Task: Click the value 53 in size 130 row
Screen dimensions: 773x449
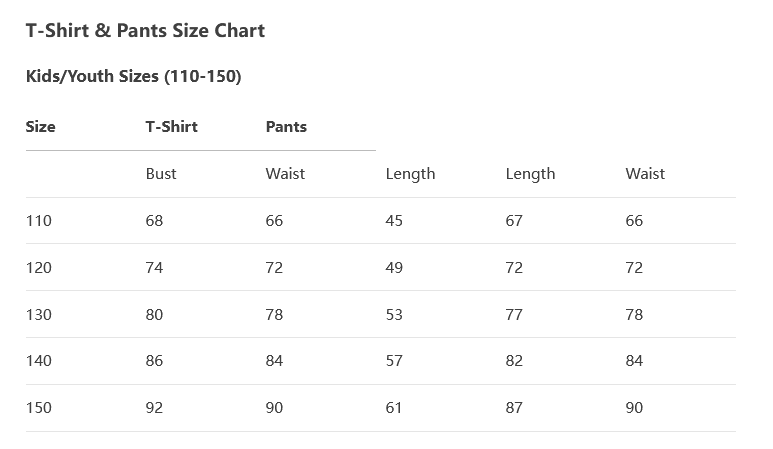Action: (x=394, y=314)
